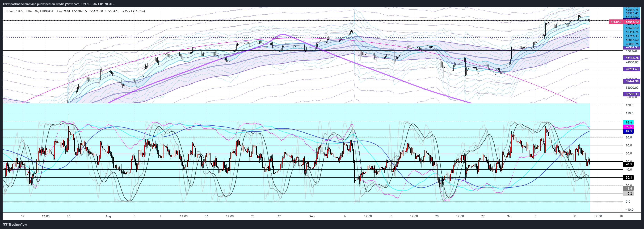This screenshot has width=644, height=229.
Task: Click the price axis label 59562.26
Action: [632, 10]
